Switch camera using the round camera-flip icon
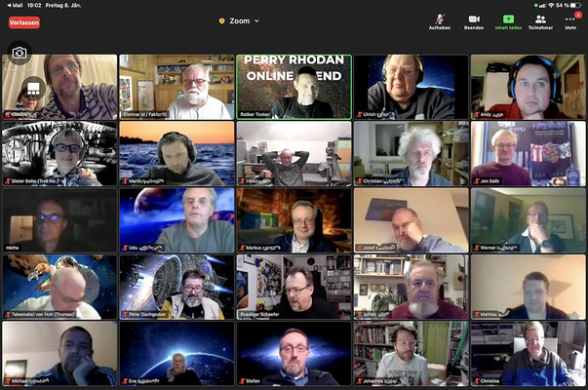 click(x=20, y=53)
